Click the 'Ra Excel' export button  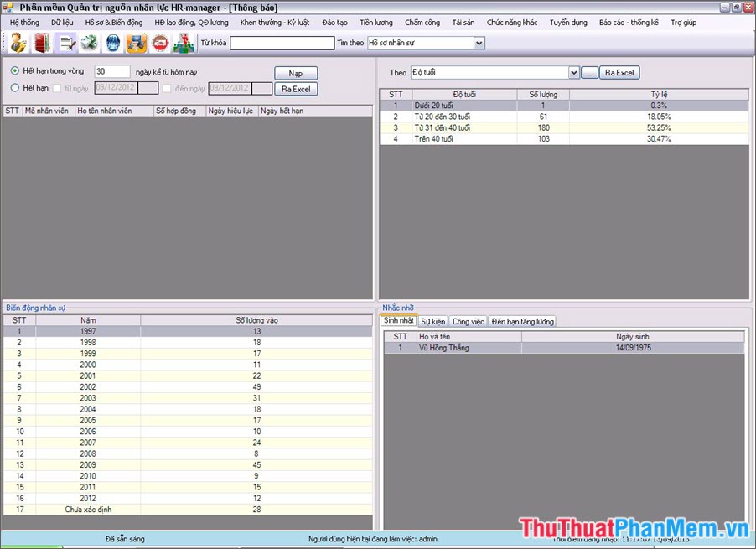[x=295, y=88]
